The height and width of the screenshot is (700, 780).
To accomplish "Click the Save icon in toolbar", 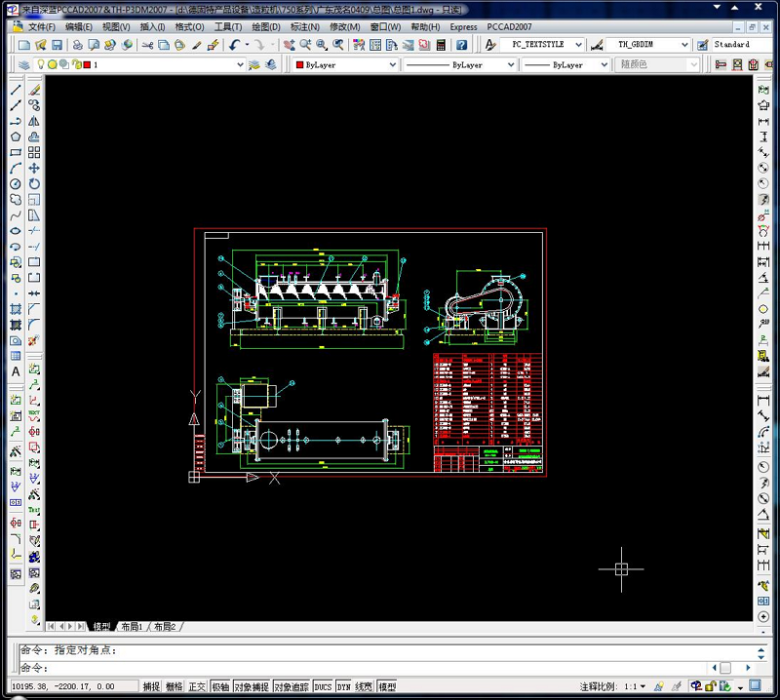I will click(57, 45).
